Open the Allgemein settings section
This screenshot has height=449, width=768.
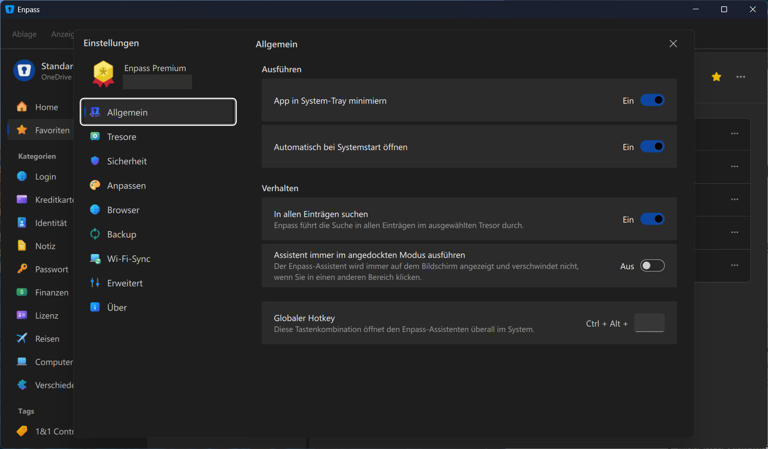158,112
